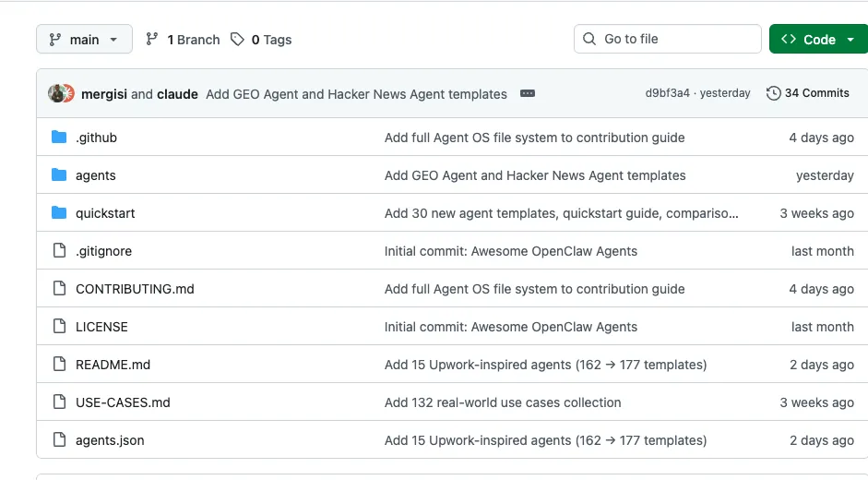Open the 0 Tags link

point(261,40)
